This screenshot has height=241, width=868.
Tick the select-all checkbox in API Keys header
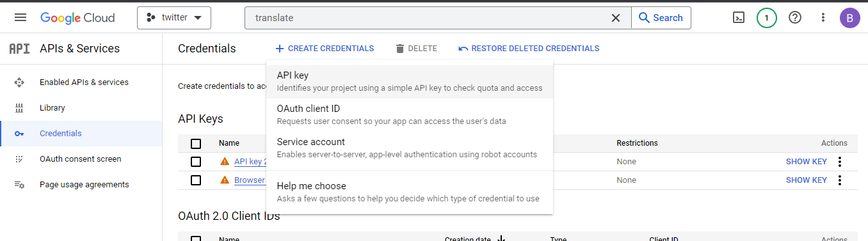196,143
